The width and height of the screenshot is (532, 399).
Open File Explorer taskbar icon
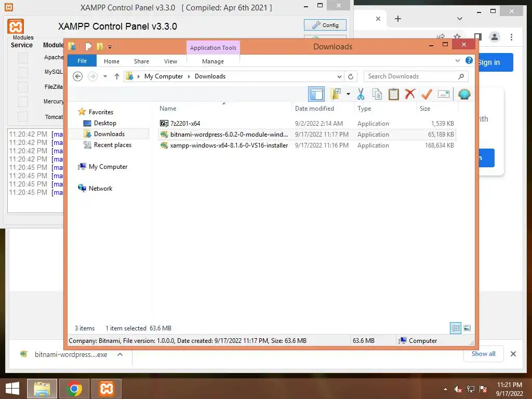[42, 389]
